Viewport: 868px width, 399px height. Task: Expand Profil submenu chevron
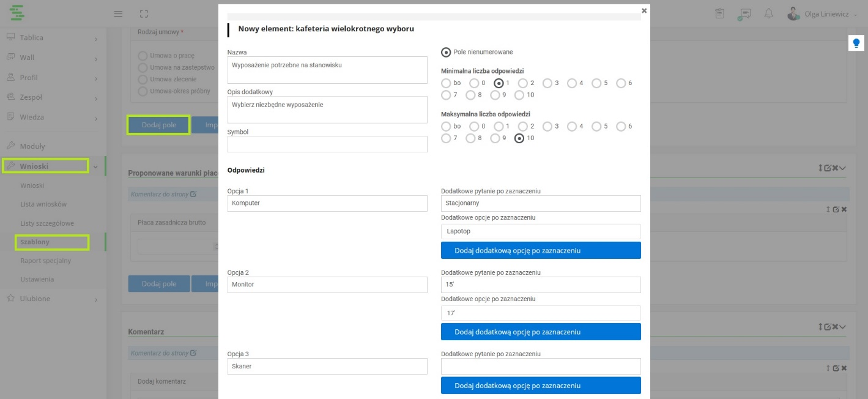(x=96, y=80)
